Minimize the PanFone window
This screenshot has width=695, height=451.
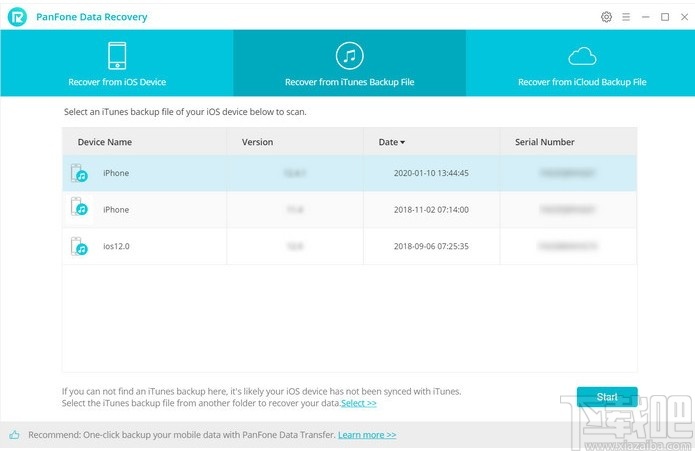[x=645, y=17]
